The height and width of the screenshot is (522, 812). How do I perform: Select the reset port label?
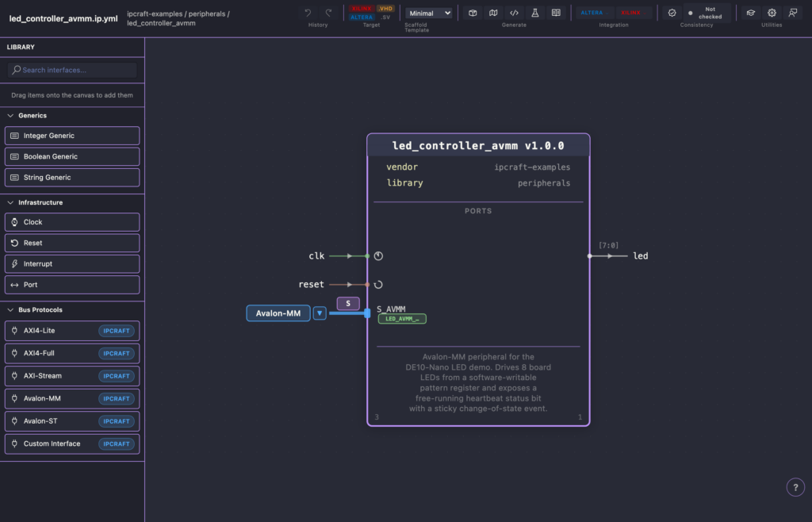click(x=311, y=284)
